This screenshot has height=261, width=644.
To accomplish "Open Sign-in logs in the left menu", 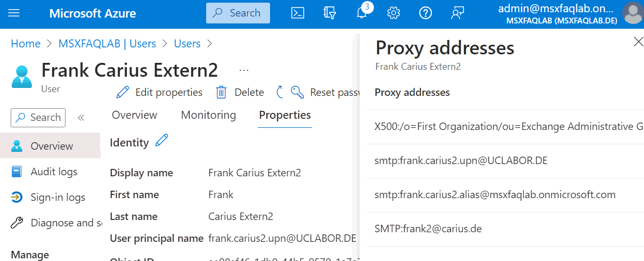I will tap(50, 197).
